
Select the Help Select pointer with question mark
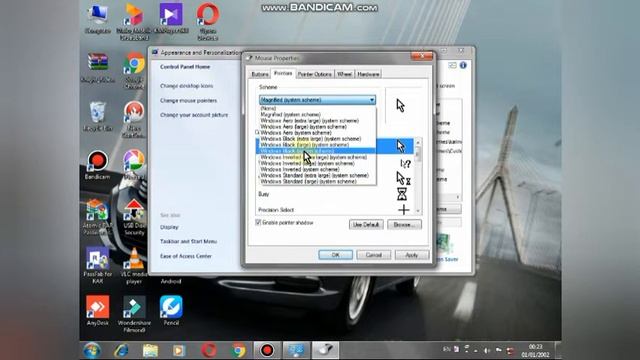405,164
